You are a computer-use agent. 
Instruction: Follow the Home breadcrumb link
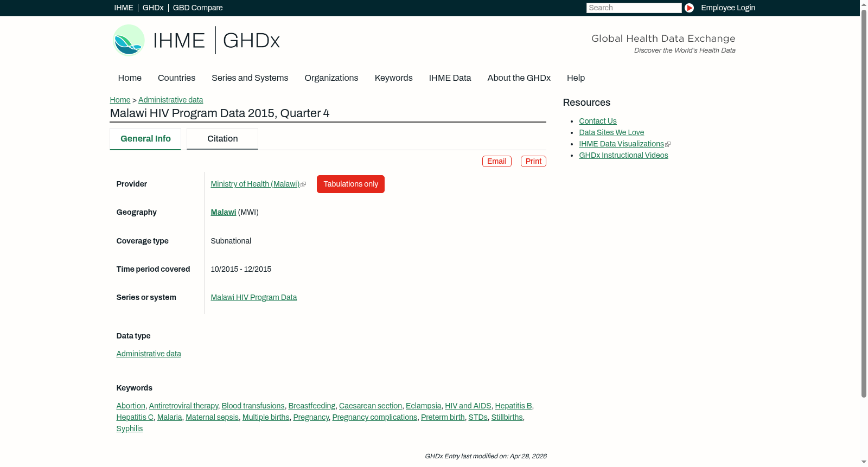[120, 100]
